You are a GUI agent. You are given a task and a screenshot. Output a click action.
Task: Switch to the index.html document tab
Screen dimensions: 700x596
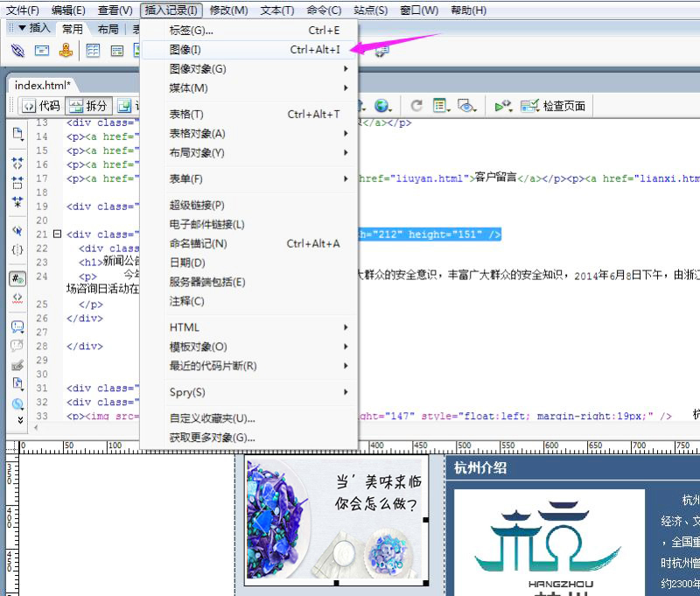pyautogui.click(x=43, y=85)
